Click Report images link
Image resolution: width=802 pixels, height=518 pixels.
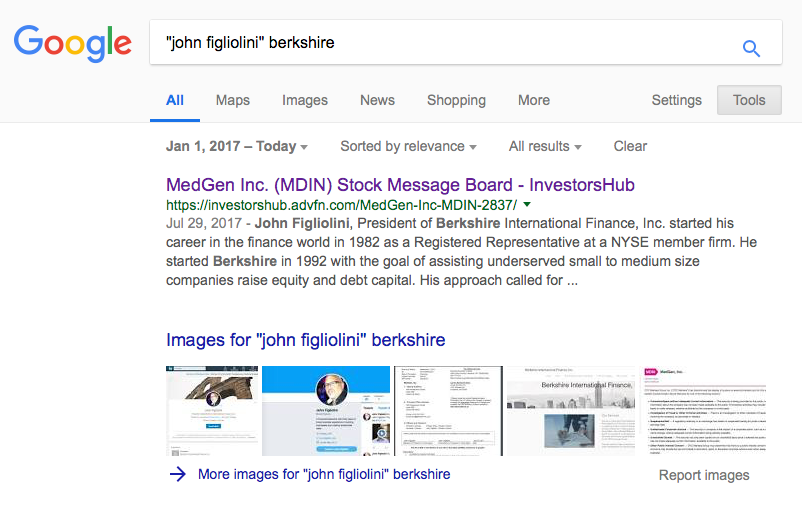(x=704, y=475)
